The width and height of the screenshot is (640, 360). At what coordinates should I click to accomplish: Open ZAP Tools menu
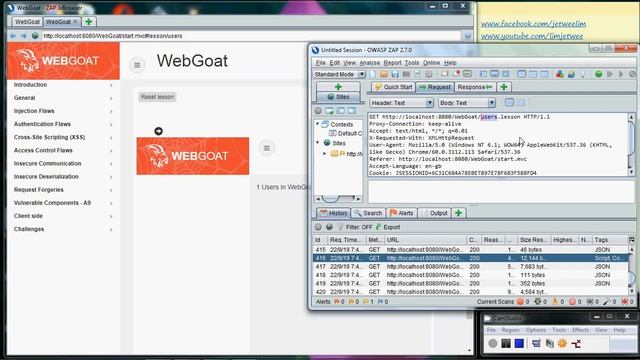pyautogui.click(x=412, y=63)
